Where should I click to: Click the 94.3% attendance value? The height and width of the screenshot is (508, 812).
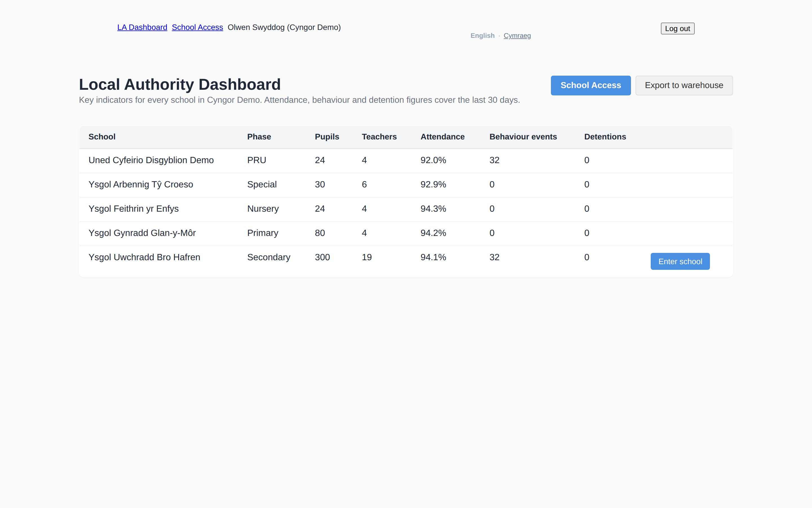click(433, 209)
